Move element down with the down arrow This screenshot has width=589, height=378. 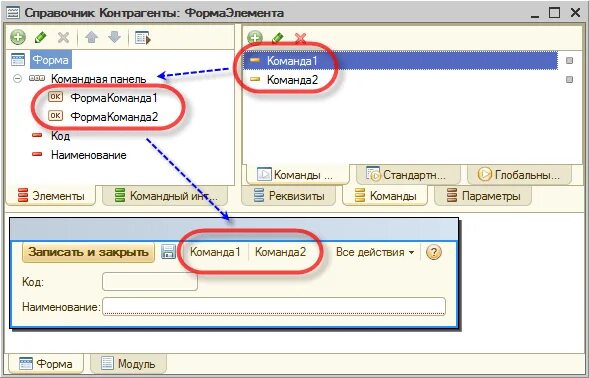[x=115, y=37]
